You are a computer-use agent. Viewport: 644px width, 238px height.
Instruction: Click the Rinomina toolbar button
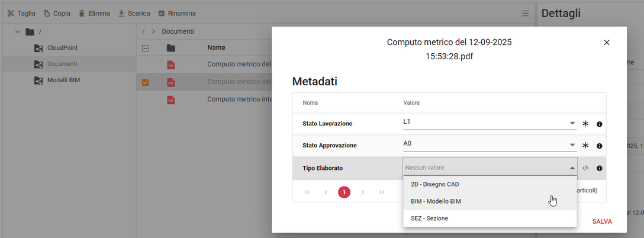point(177,14)
